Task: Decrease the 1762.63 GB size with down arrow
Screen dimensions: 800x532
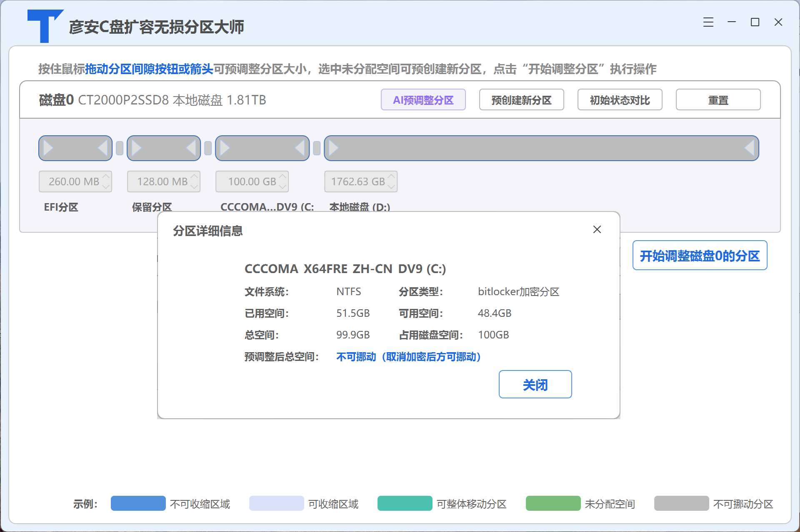Action: pyautogui.click(x=391, y=186)
